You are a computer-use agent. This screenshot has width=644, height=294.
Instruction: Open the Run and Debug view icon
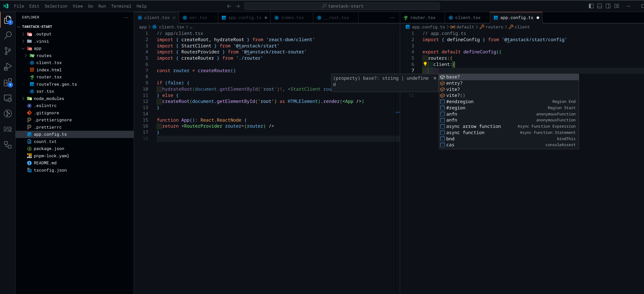click(x=8, y=67)
